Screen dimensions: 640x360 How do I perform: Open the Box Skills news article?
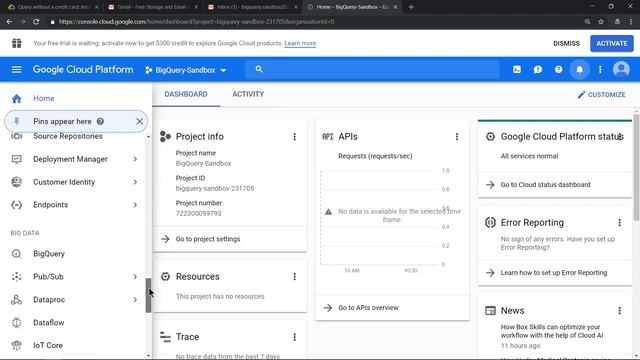(551, 331)
